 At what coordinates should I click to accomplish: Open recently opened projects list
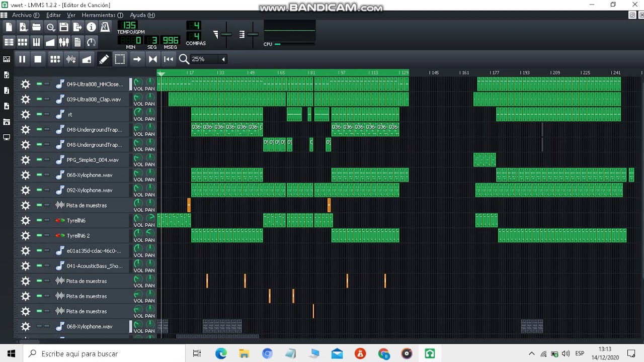[50, 27]
